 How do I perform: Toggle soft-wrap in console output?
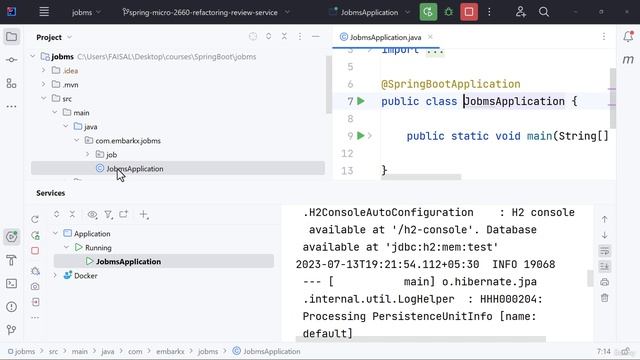point(604,251)
